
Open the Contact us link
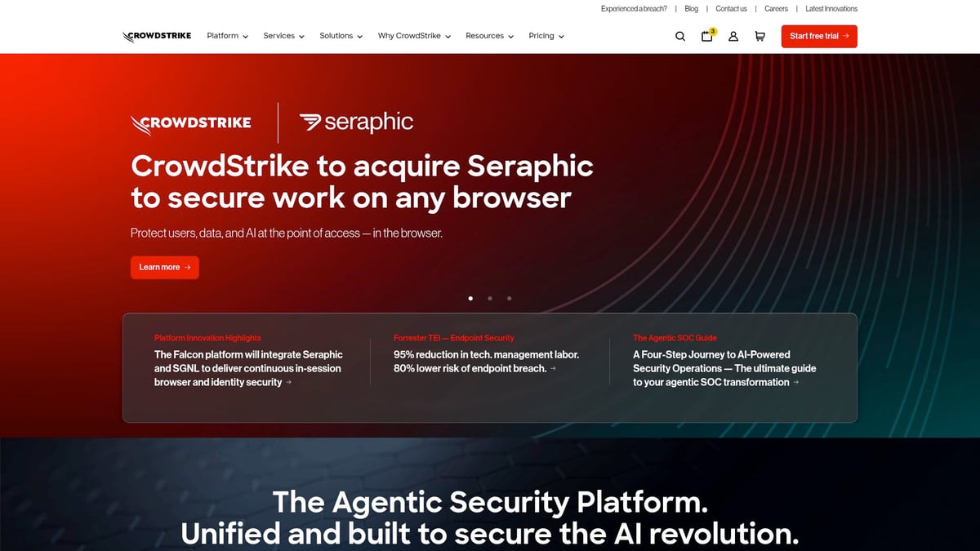click(x=731, y=8)
